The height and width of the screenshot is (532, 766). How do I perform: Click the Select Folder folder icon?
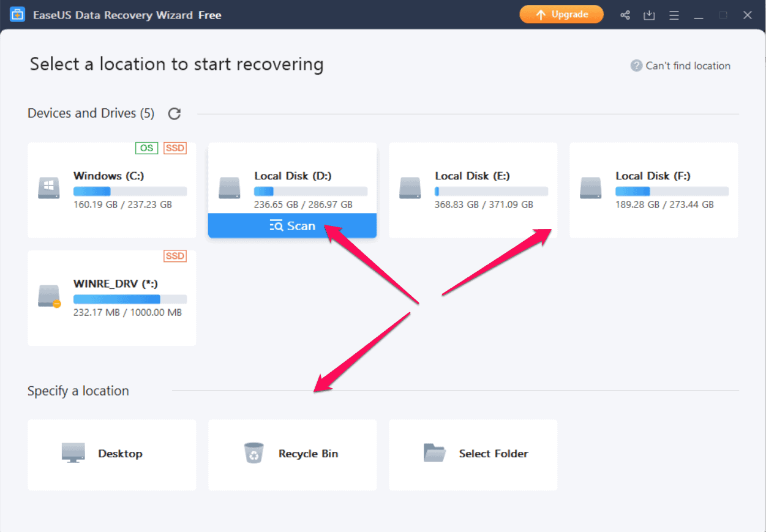(x=435, y=453)
